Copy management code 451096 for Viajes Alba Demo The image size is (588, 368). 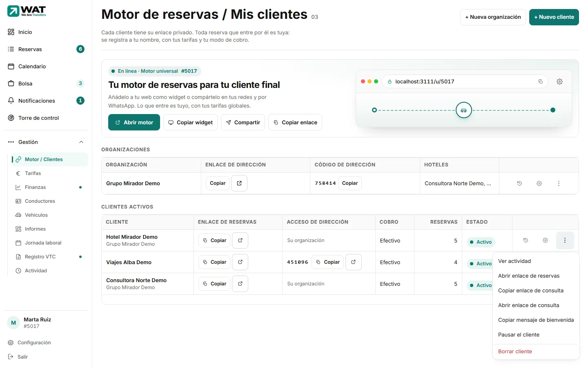click(328, 262)
